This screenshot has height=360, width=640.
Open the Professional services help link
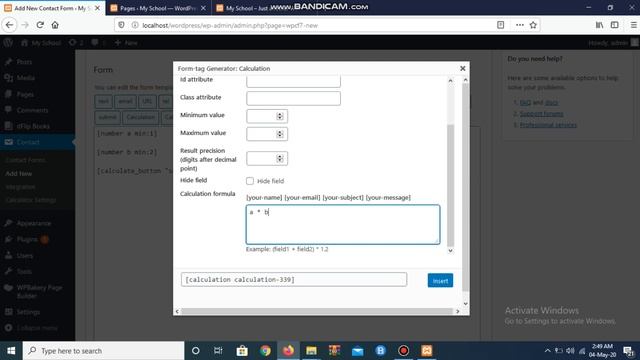tap(548, 125)
